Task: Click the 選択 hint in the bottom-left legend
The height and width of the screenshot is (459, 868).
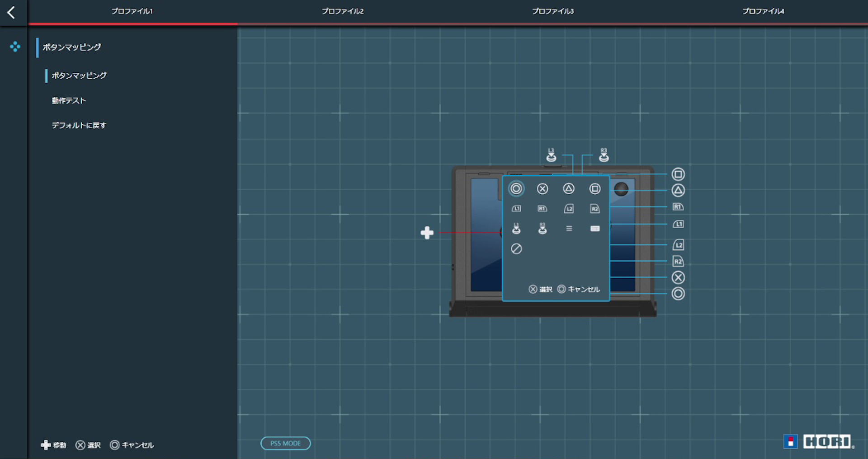Action: tap(88, 445)
